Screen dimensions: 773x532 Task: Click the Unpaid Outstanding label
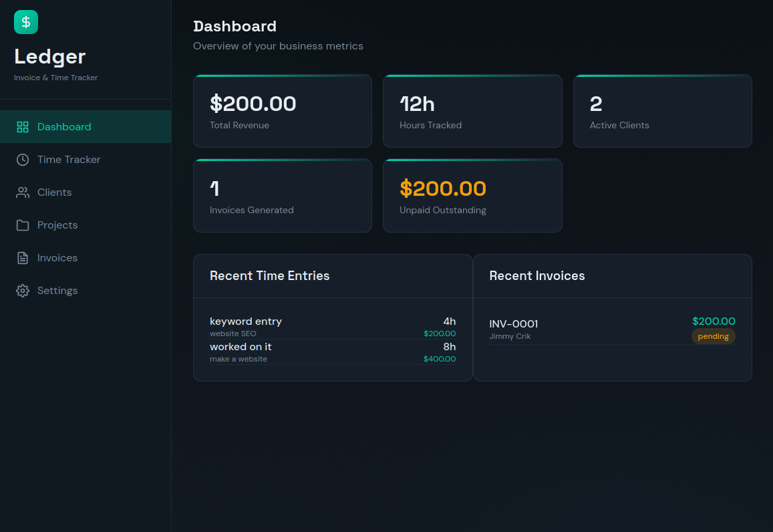click(x=443, y=210)
